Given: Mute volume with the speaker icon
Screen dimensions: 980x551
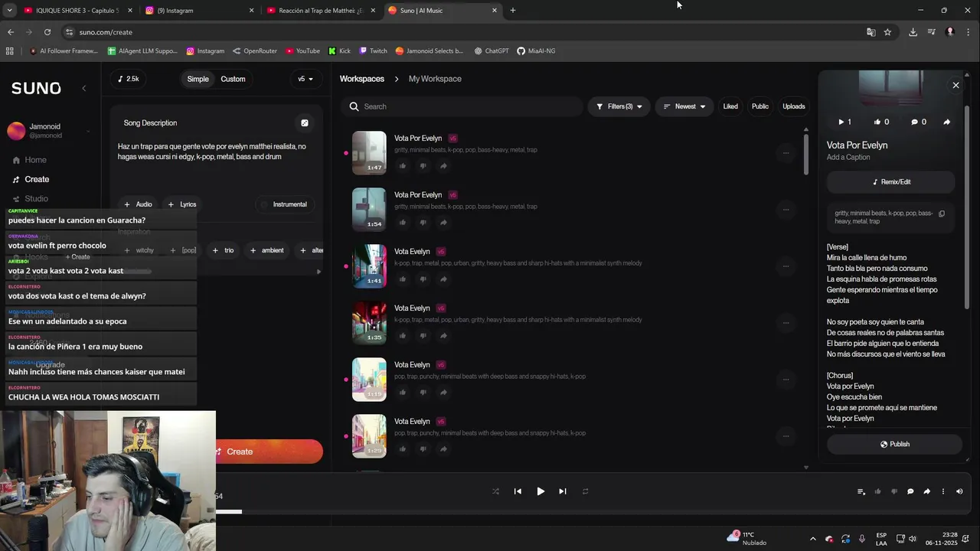Looking at the screenshot, I should [x=959, y=491].
